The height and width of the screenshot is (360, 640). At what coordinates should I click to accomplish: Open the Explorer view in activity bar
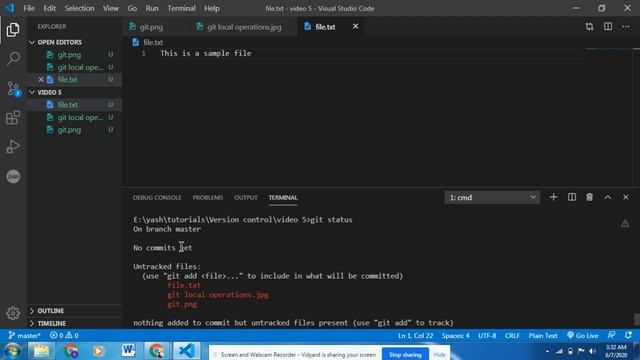click(x=13, y=30)
